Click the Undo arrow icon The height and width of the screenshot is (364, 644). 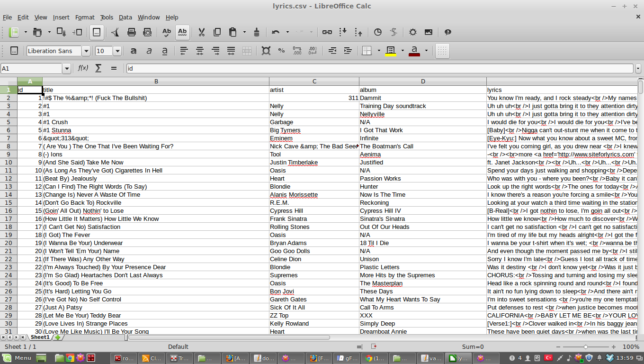(275, 32)
